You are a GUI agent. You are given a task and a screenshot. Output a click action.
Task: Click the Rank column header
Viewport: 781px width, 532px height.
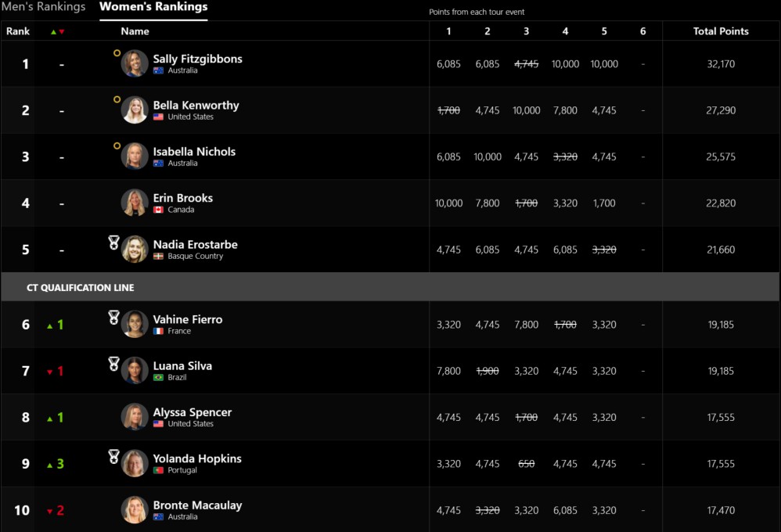18,31
